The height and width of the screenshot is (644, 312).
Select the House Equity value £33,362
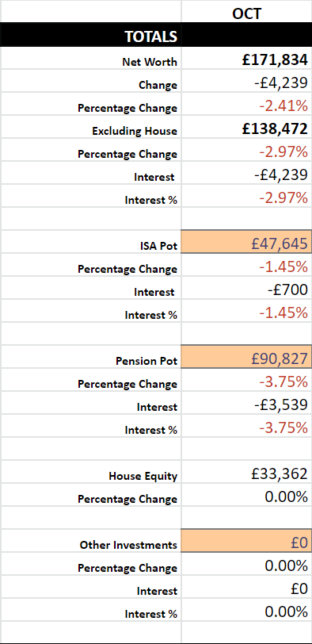click(x=246, y=473)
